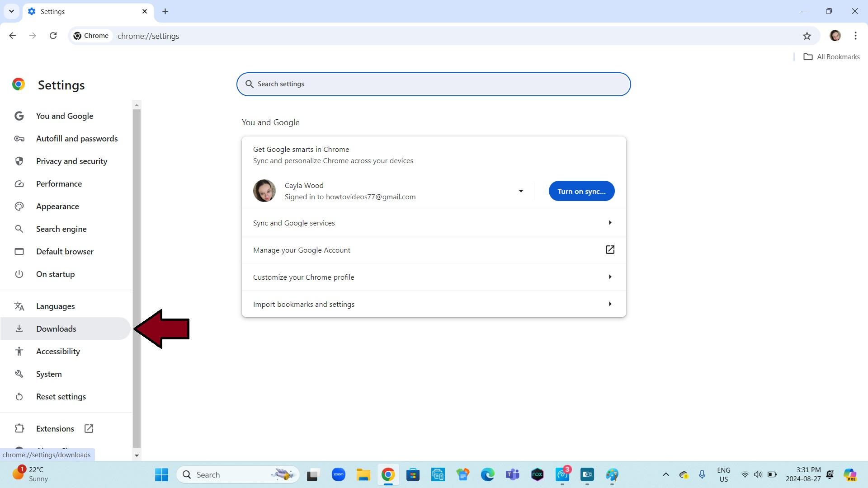Open Task View from the taskbar
The image size is (868, 488).
tap(312, 474)
